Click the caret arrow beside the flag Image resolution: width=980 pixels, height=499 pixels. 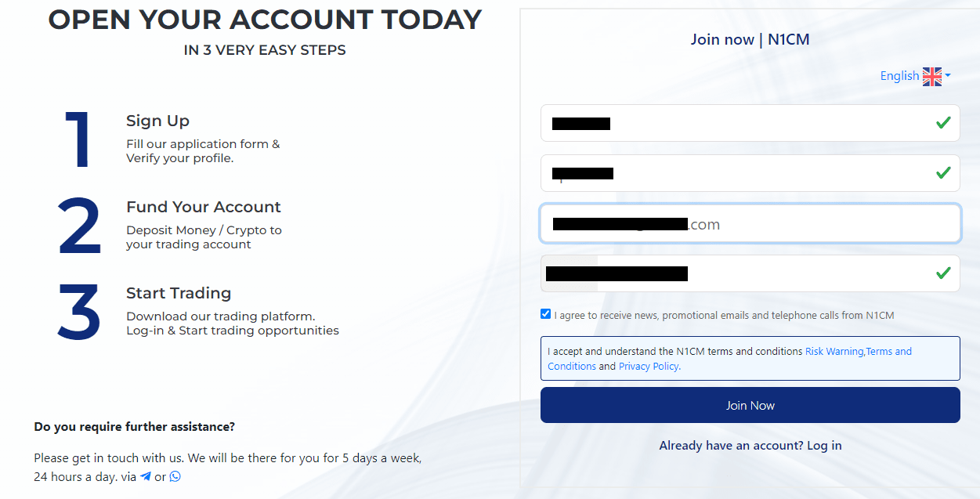[947, 76]
